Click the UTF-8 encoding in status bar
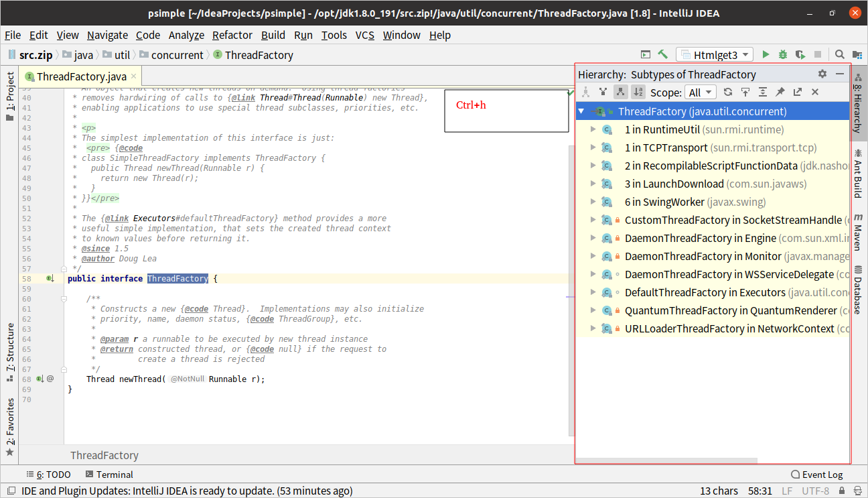This screenshot has width=868, height=498. (815, 491)
